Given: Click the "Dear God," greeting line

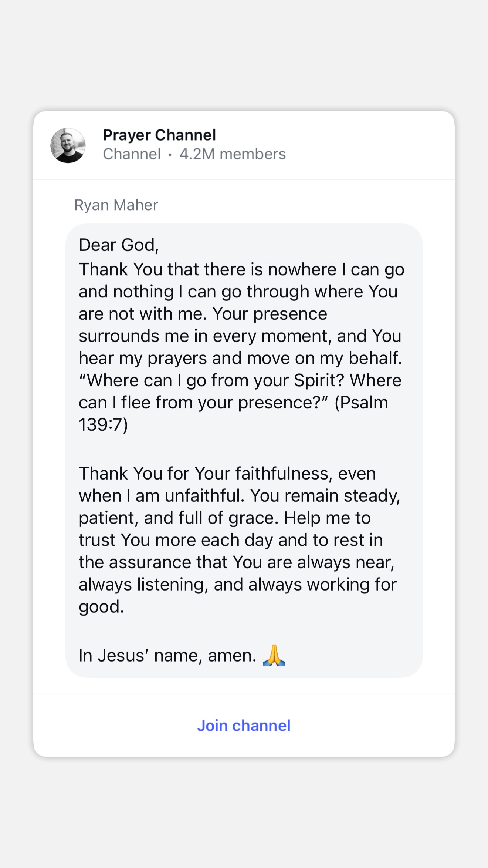Looking at the screenshot, I should point(119,245).
